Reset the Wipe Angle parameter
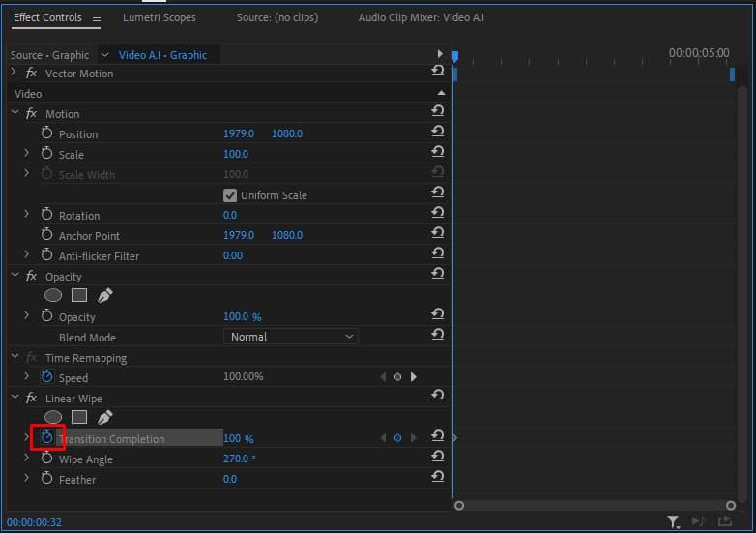The image size is (756, 533). [438, 459]
